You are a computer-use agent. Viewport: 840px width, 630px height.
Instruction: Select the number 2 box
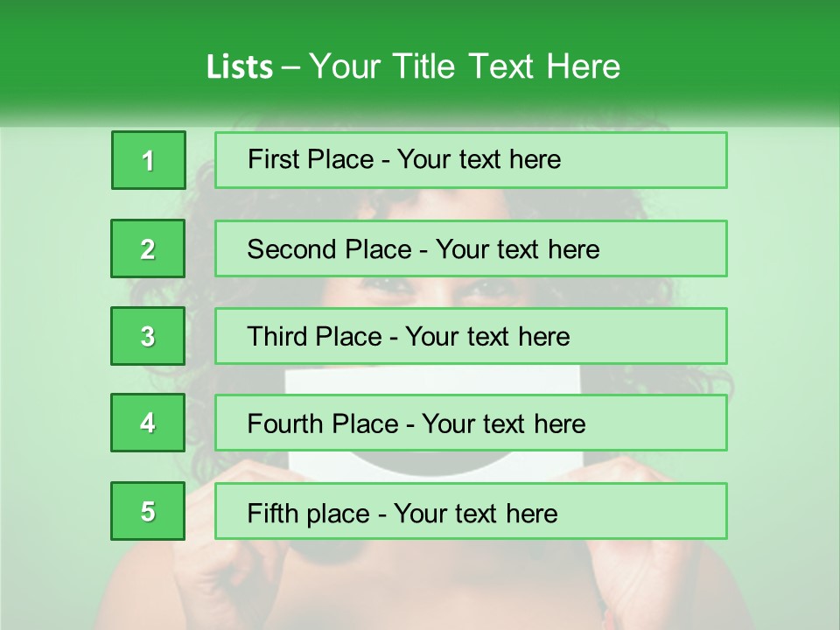click(148, 248)
